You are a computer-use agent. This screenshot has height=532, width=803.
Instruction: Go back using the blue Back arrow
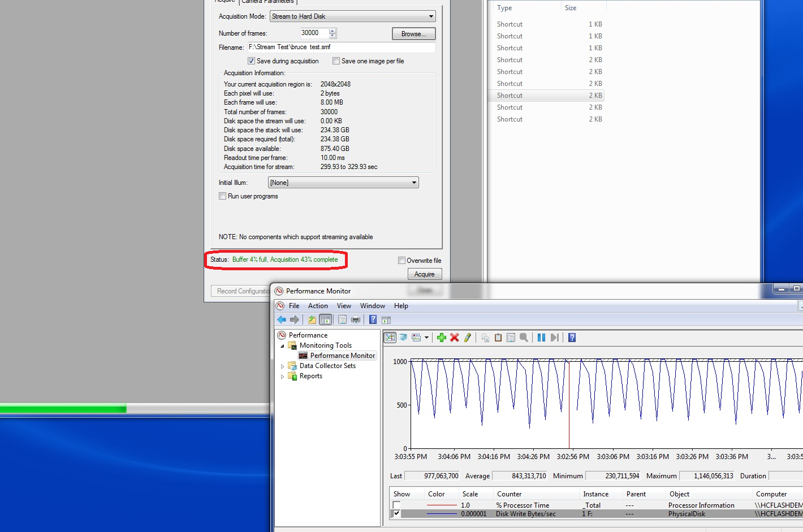281,320
